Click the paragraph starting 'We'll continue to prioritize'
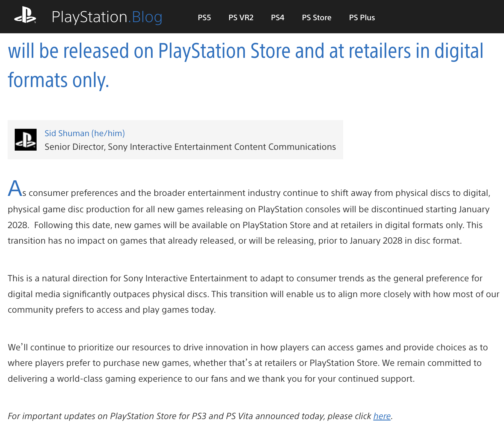 pyautogui.click(x=248, y=363)
